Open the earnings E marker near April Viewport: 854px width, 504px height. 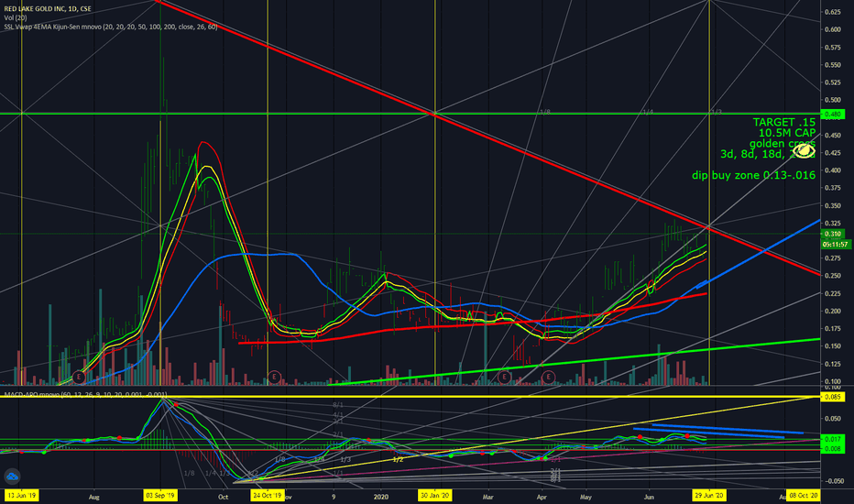click(x=548, y=377)
